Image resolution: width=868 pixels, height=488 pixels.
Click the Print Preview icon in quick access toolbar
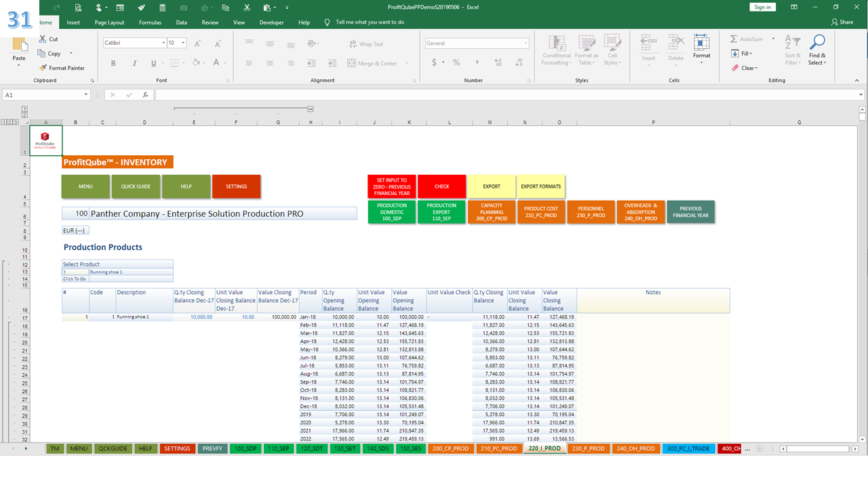(78, 7)
